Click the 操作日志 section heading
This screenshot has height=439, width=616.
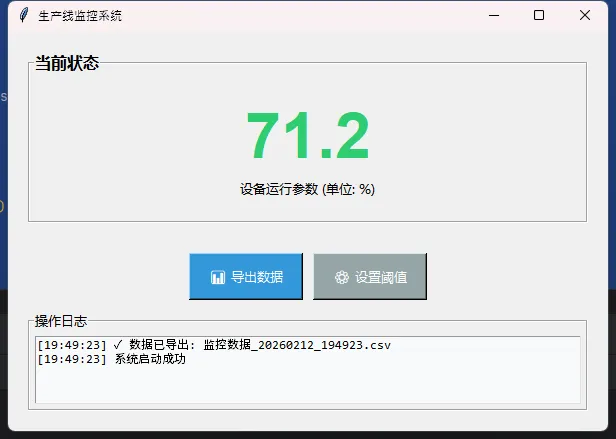pos(61,321)
